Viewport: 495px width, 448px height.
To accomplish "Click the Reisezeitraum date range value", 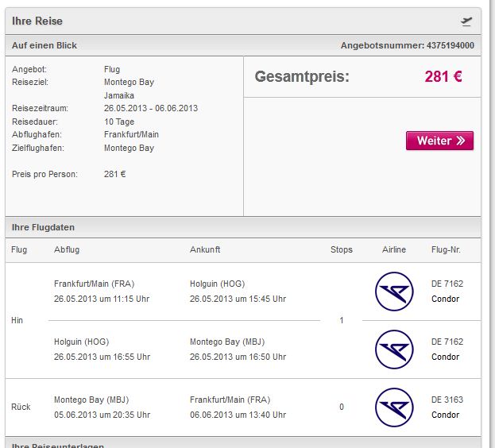I will (151, 108).
